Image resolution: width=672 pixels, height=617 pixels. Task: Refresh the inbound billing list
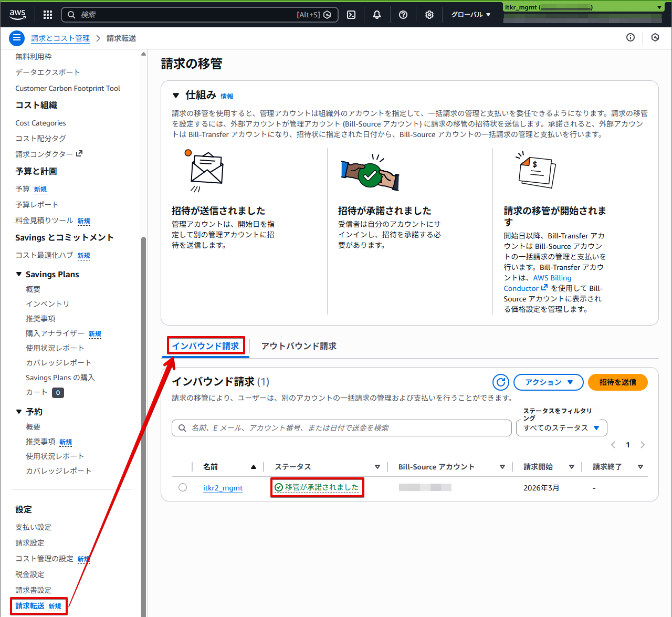(501, 382)
